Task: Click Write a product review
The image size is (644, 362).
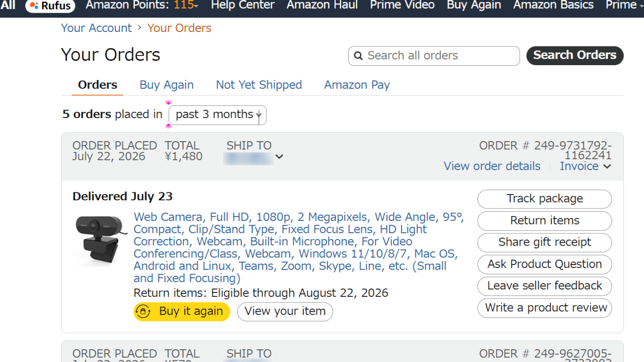Action: coord(544,308)
